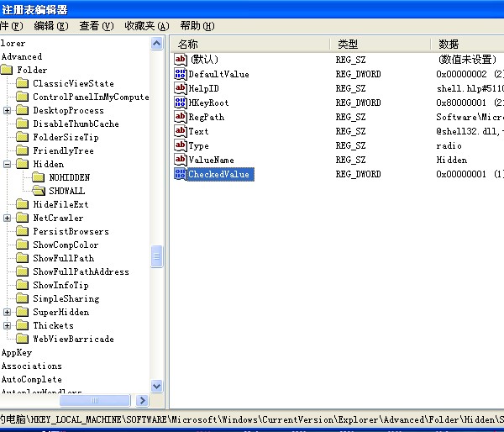
Task: Collapse the Hidden tree node
Action: pos(7,165)
